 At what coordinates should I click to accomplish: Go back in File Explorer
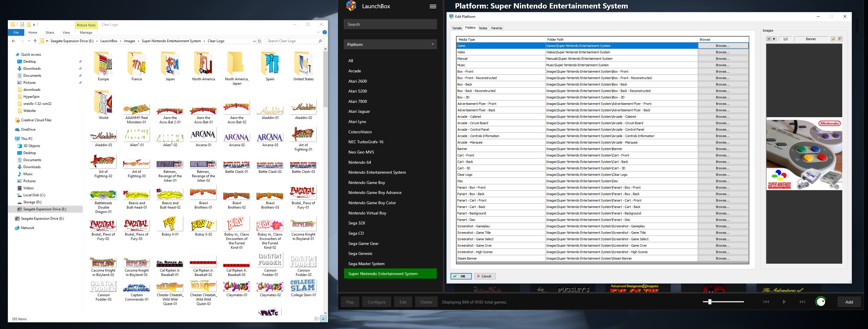[13, 41]
